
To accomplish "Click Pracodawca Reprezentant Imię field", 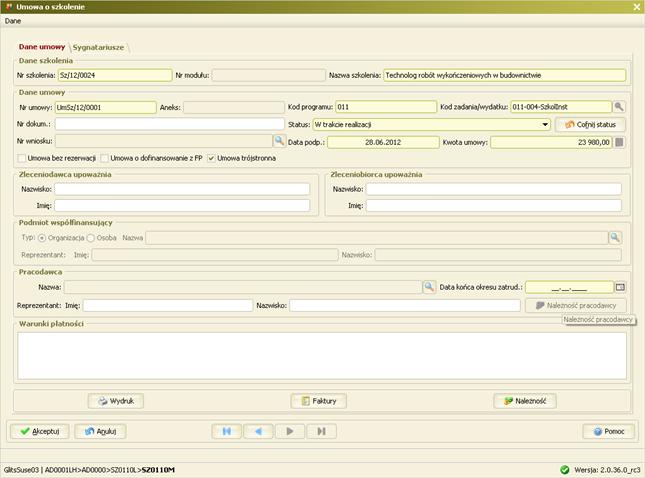I will pos(168,305).
